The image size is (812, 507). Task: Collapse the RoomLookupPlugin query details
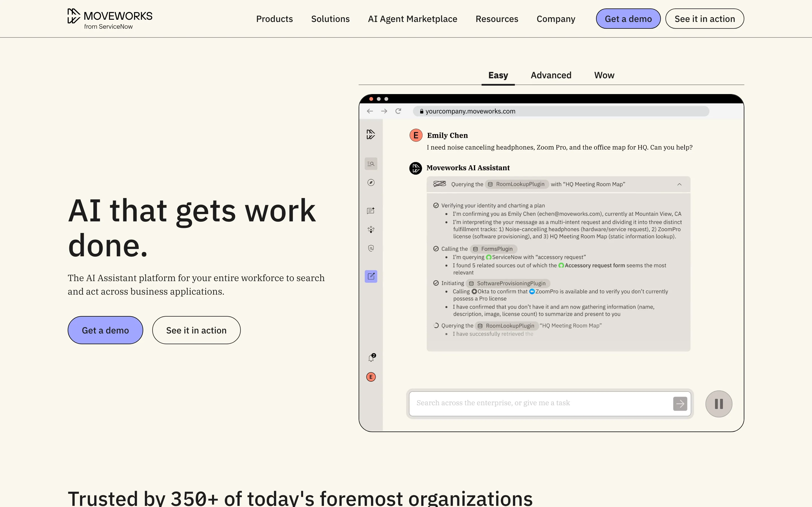pyautogui.click(x=679, y=184)
